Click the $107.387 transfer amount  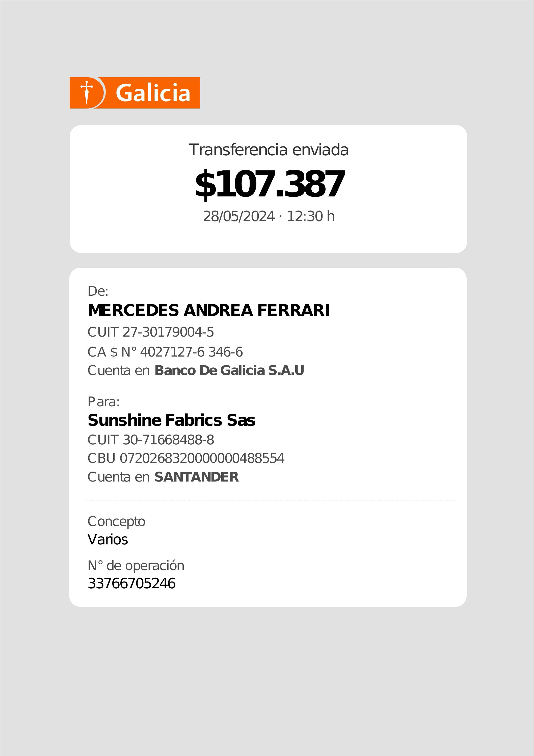pyautogui.click(x=270, y=184)
